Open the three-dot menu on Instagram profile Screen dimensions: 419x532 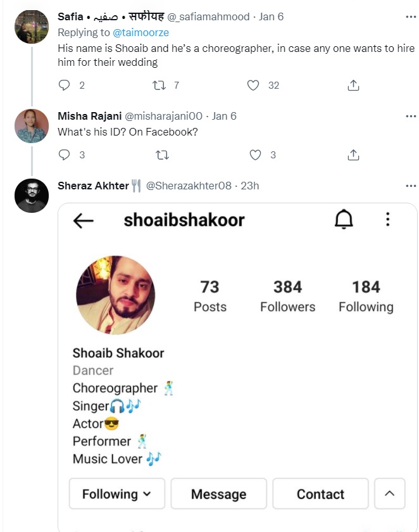[x=387, y=220]
